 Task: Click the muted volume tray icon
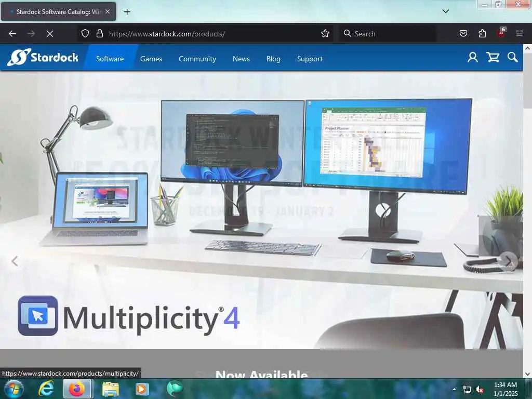click(480, 390)
